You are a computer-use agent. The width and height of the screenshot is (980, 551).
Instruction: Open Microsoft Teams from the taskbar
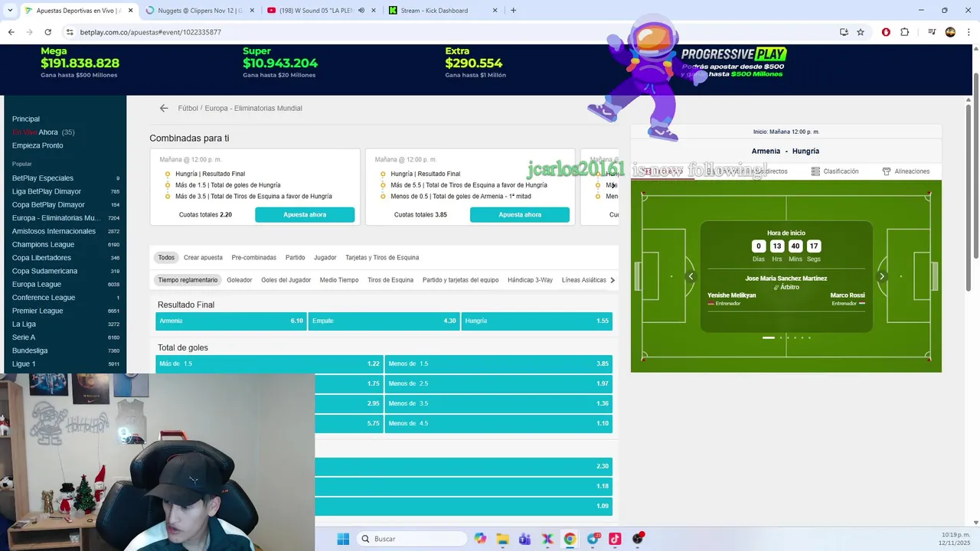tap(524, 539)
